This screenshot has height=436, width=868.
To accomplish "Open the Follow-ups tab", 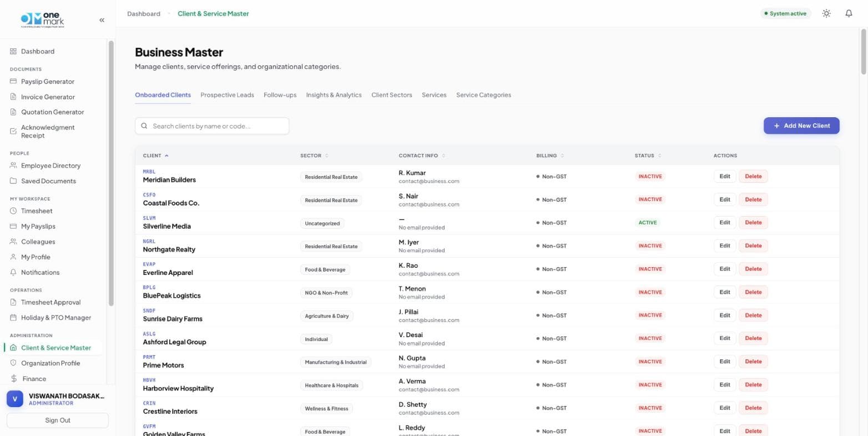I will pyautogui.click(x=280, y=95).
